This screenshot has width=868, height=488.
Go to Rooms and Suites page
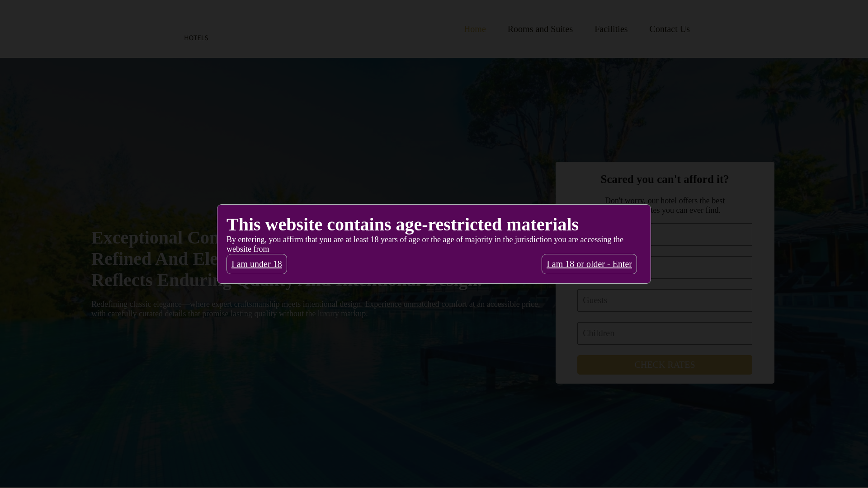click(540, 29)
